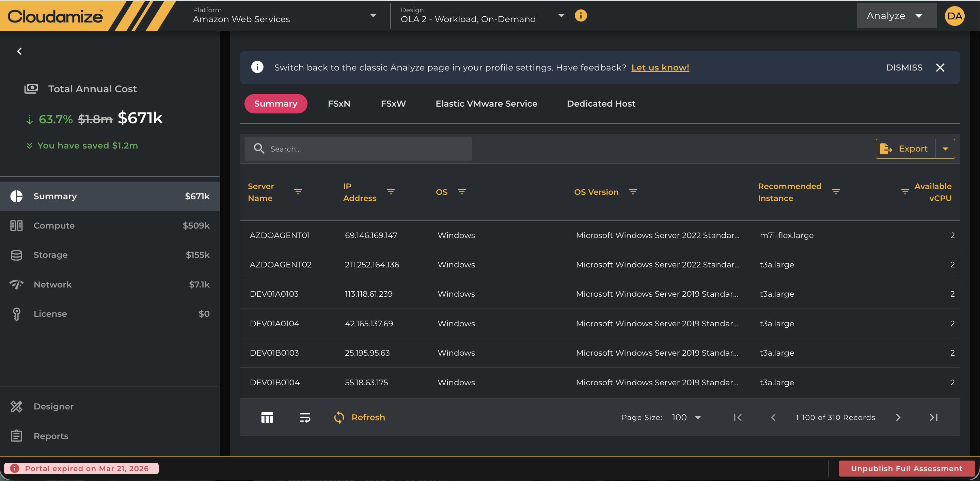
Task: Click the Network signal icon
Action: 16,284
